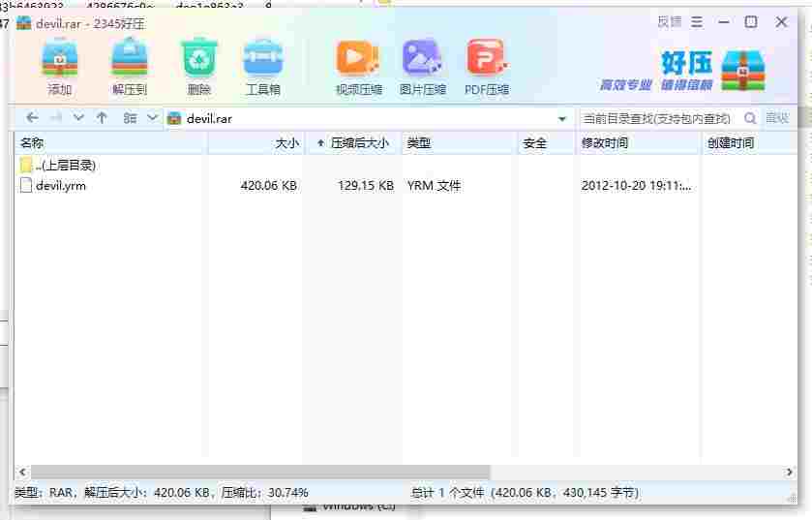Viewport: 812px width, 520px height.
Task: Click the 420.06 KB size cell
Action: pos(268,185)
